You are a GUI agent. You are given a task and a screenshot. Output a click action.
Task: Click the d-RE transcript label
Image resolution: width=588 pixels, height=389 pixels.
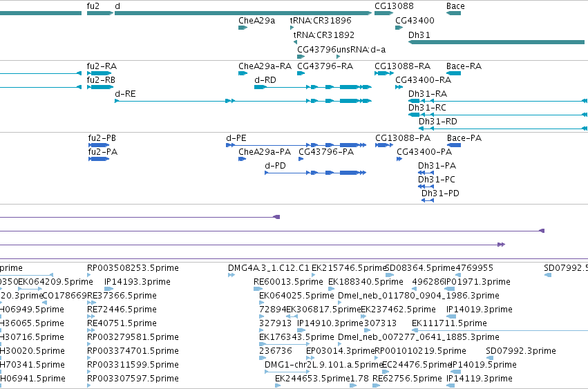[x=125, y=94]
